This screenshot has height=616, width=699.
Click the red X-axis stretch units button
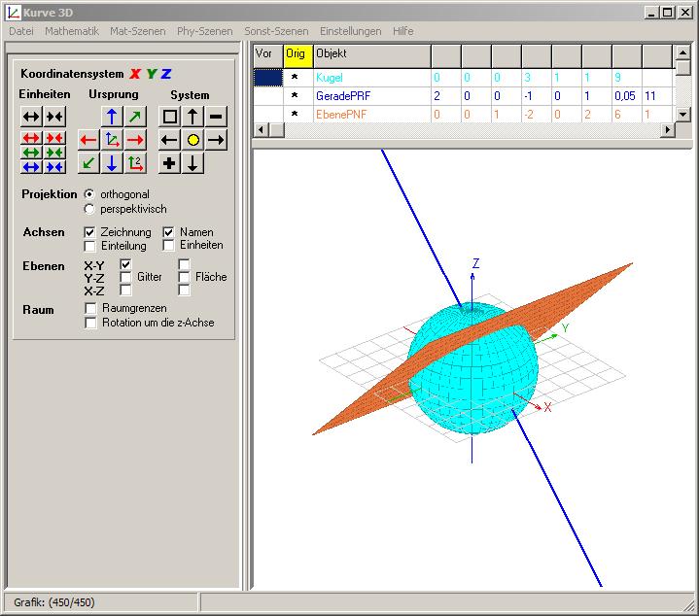click(x=30, y=138)
